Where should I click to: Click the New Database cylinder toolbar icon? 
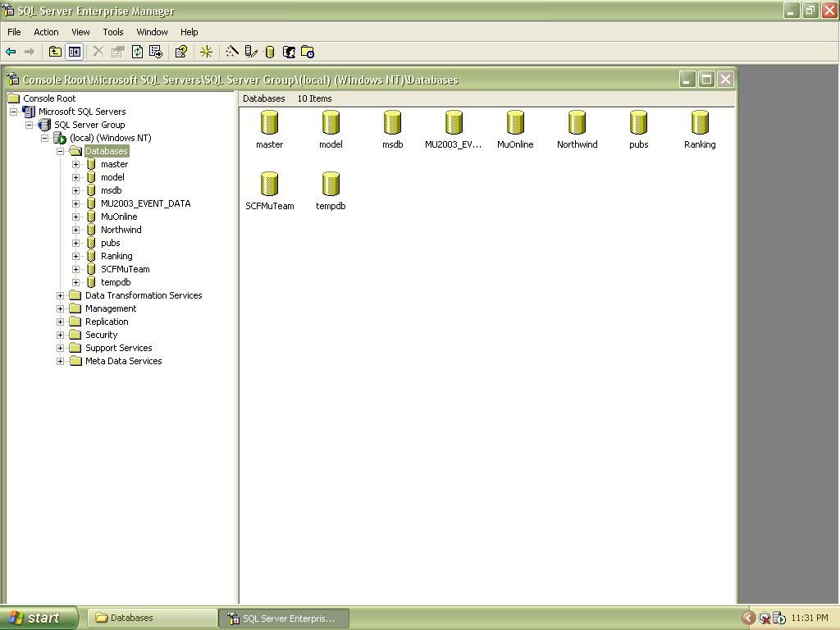tap(269, 52)
